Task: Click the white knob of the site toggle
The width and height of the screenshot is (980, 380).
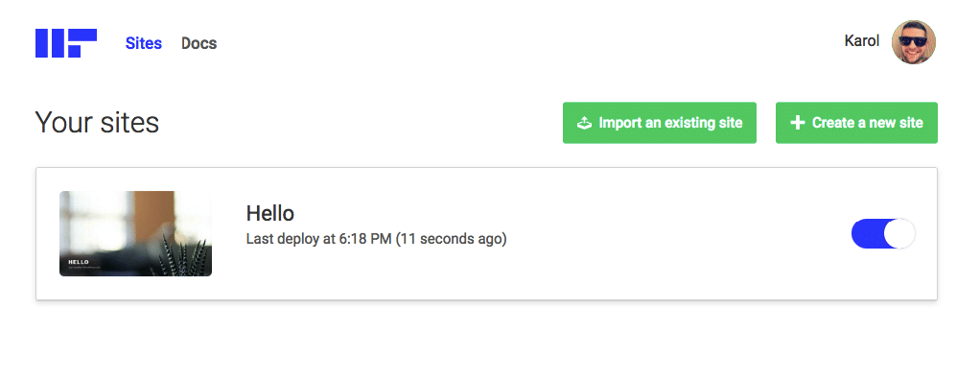Action: [899, 234]
